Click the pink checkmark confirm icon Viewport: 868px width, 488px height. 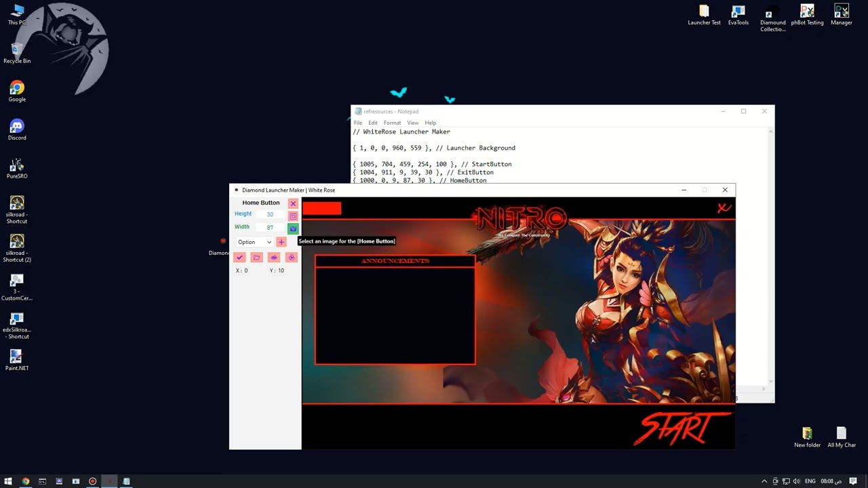point(239,258)
